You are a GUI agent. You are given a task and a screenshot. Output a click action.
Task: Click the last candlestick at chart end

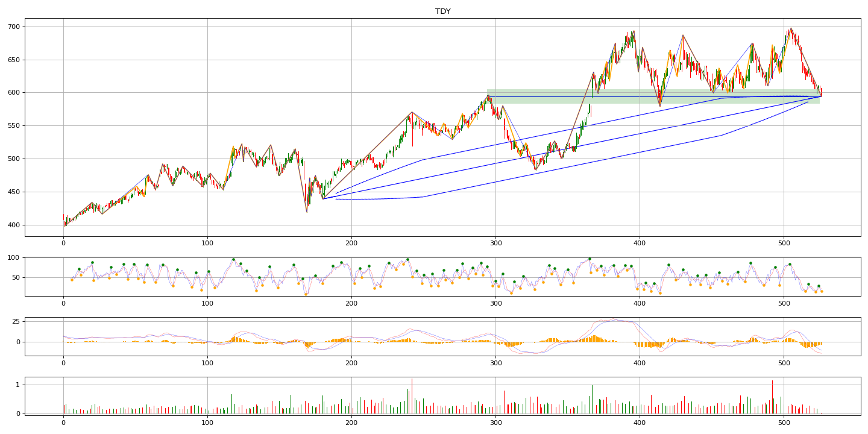click(x=821, y=92)
